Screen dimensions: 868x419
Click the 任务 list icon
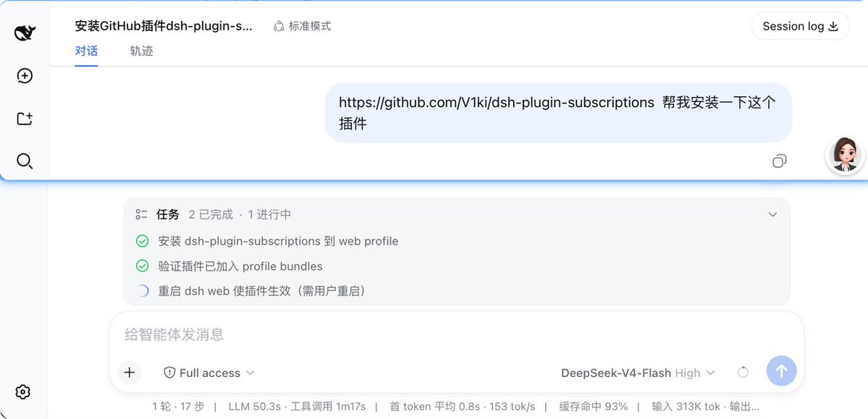[141, 215]
